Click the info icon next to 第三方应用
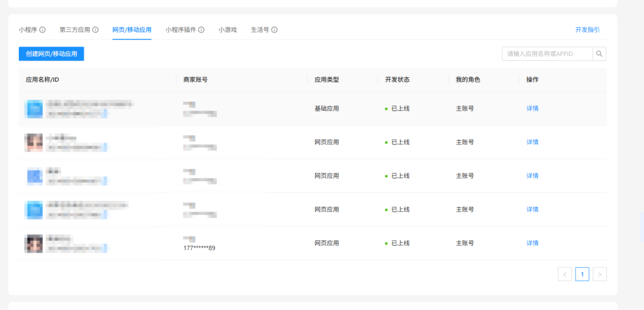 point(96,30)
